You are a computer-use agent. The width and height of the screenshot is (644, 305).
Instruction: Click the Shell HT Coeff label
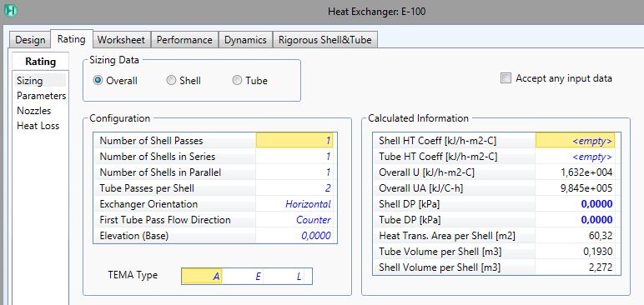[437, 141]
